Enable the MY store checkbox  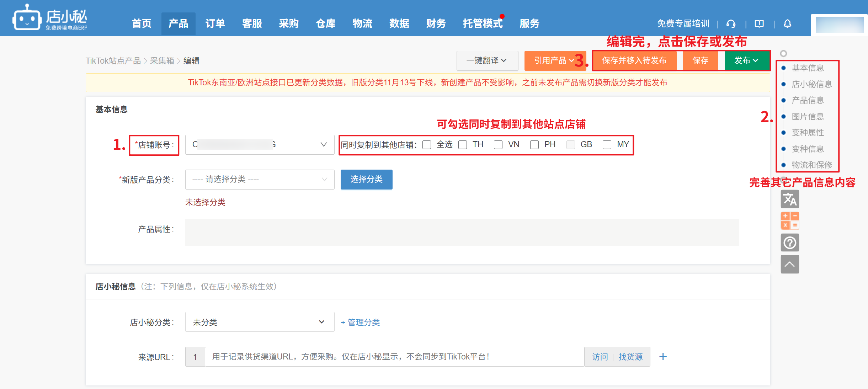click(x=607, y=145)
